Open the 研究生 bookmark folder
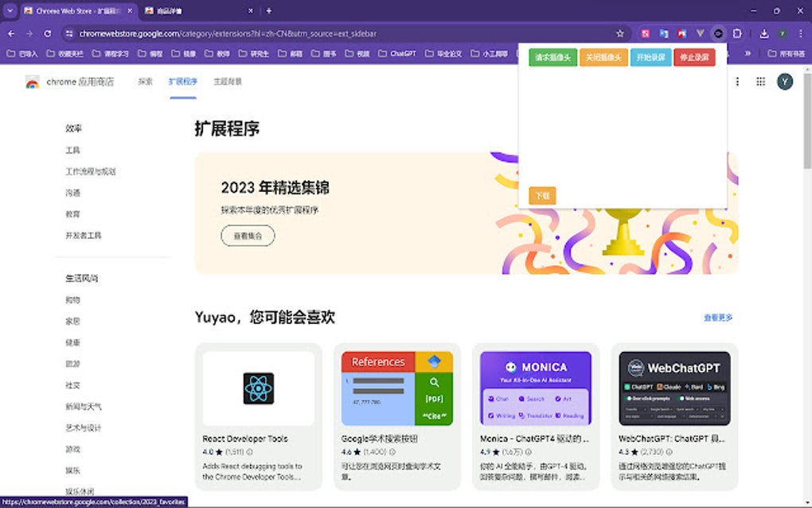Viewport: 812px width, 508px height. (x=254, y=53)
